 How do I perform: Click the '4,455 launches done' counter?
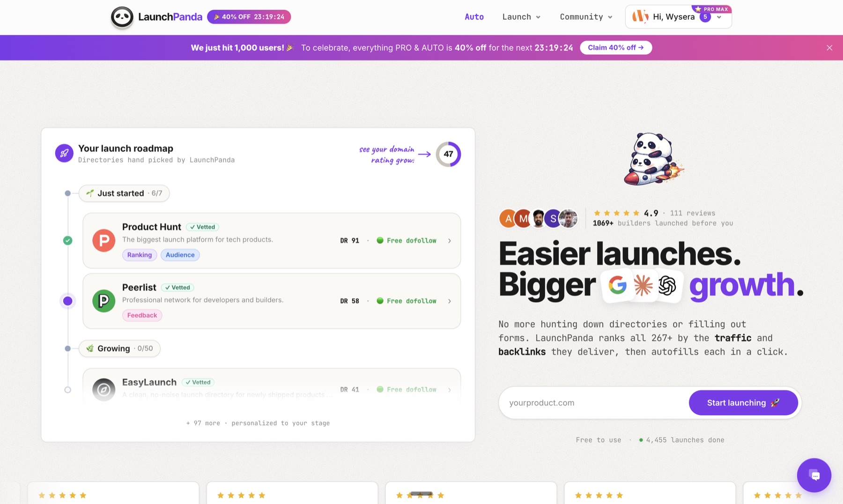(x=681, y=440)
